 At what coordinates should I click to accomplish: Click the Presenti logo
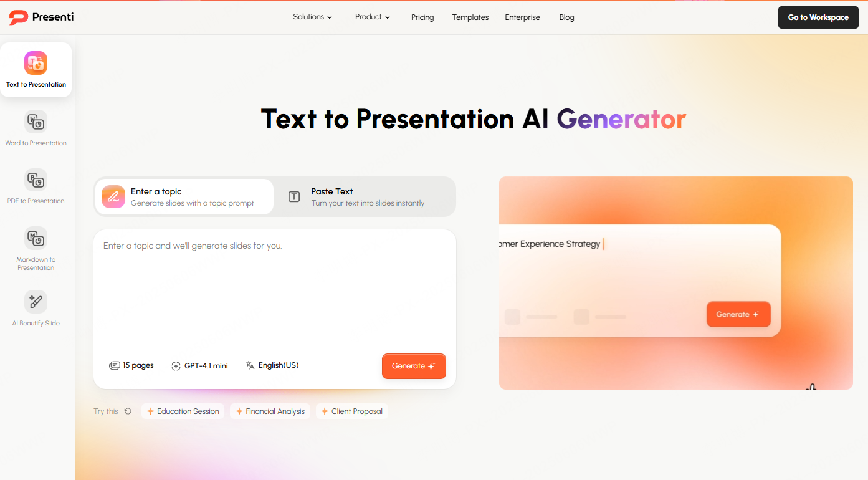click(x=40, y=17)
